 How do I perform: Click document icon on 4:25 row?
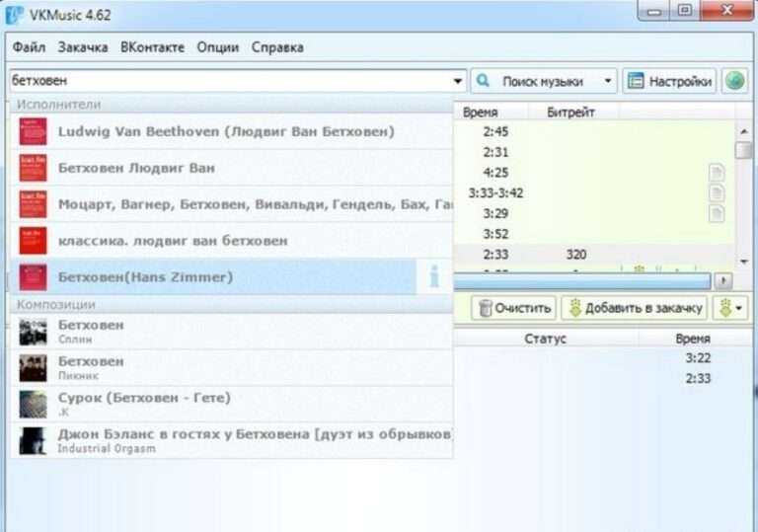click(717, 173)
